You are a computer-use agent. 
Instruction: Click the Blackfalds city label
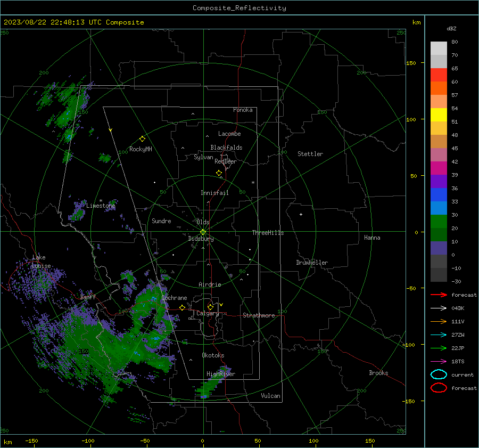226,148
